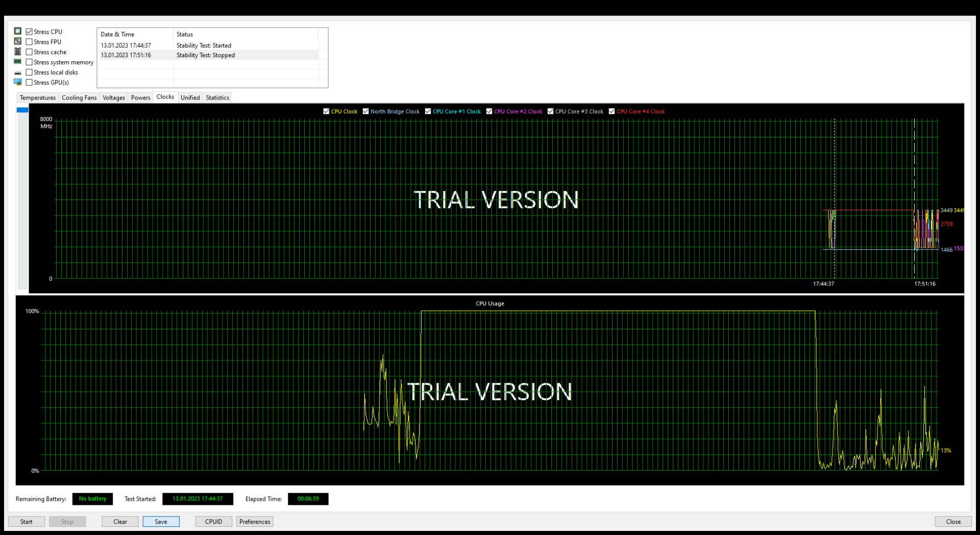The image size is (980, 535).
Task: Select the Stability Test: Stopped log row
Action: tap(208, 55)
